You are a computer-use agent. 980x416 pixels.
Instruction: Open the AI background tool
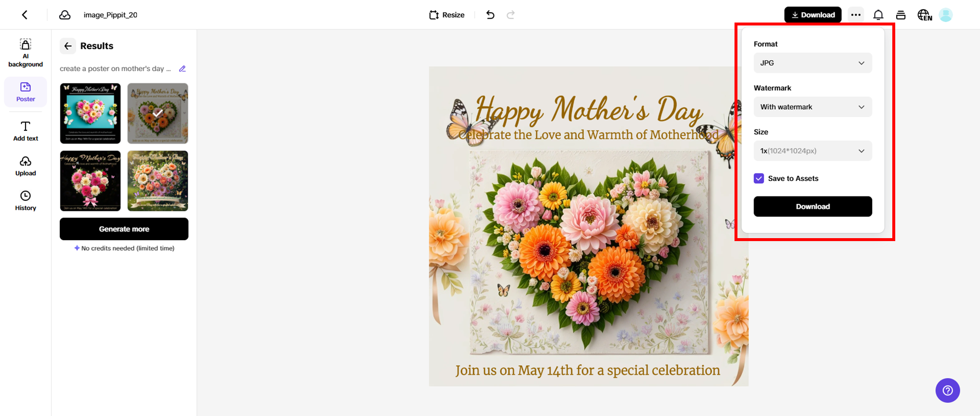pyautogui.click(x=25, y=53)
